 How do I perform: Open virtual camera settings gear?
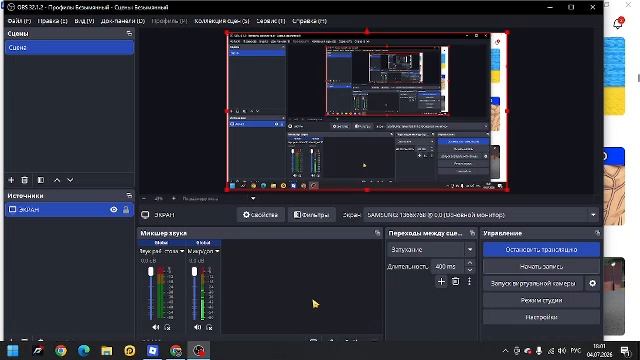[592, 283]
